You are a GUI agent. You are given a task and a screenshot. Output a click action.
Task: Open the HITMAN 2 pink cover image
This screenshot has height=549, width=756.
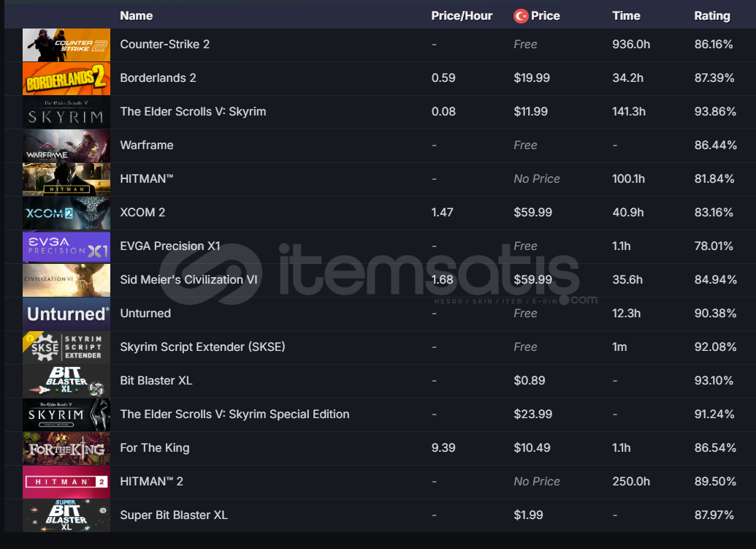click(x=66, y=482)
